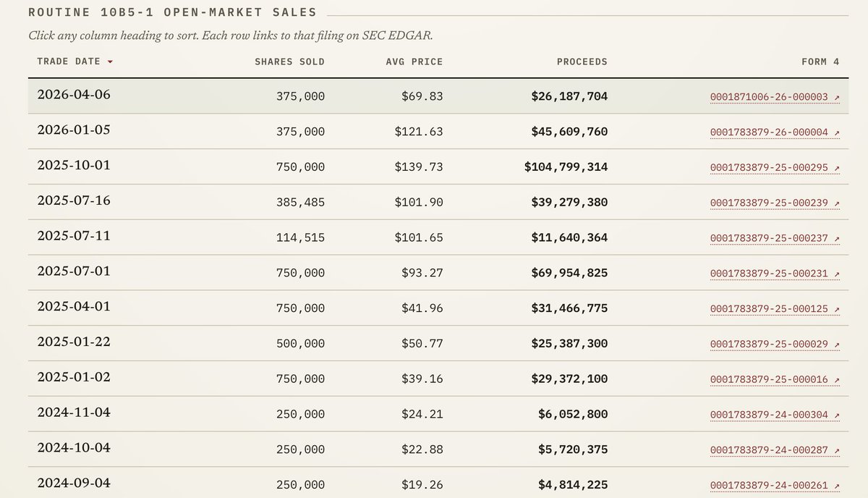Sort table by Shares Sold

point(289,62)
